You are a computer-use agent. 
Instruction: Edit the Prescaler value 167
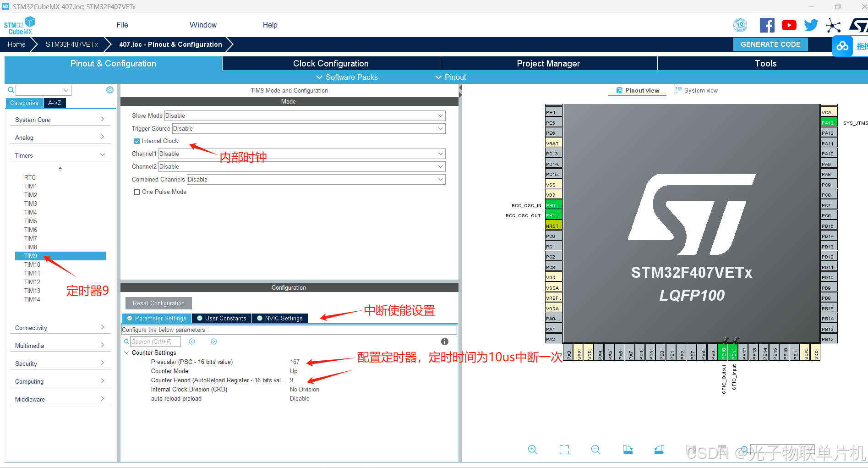tap(295, 362)
